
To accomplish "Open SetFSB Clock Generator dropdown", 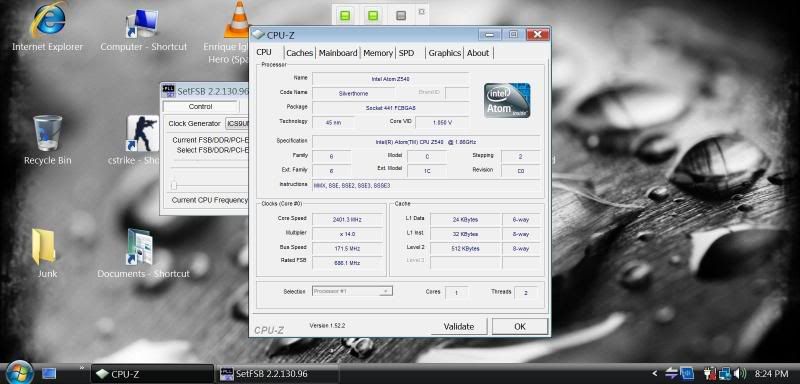I will pos(237,123).
